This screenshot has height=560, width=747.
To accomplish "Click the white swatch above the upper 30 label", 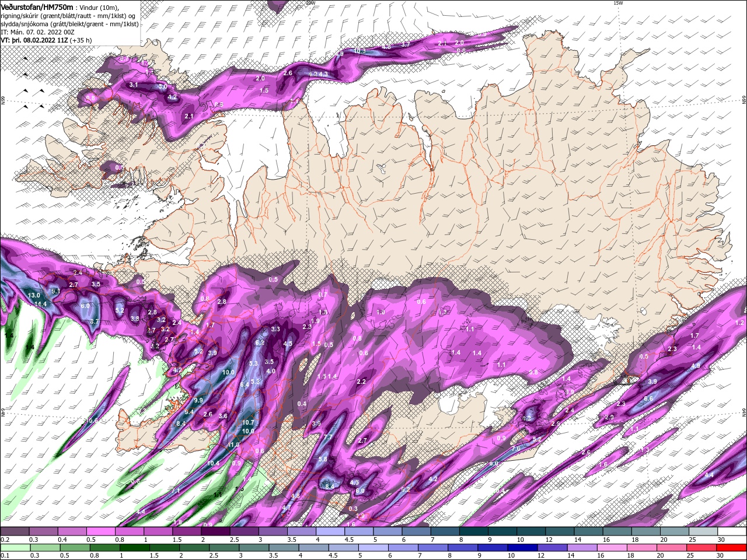I will coord(732,531).
